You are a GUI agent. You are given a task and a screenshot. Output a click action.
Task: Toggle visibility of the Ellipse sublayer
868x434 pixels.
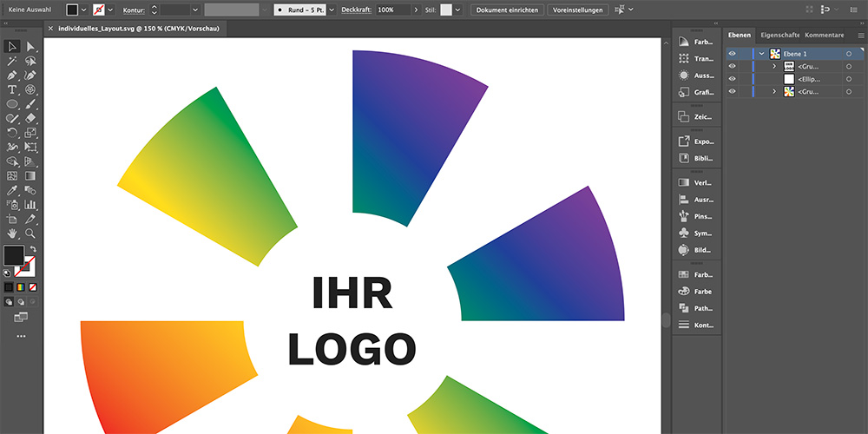(733, 79)
